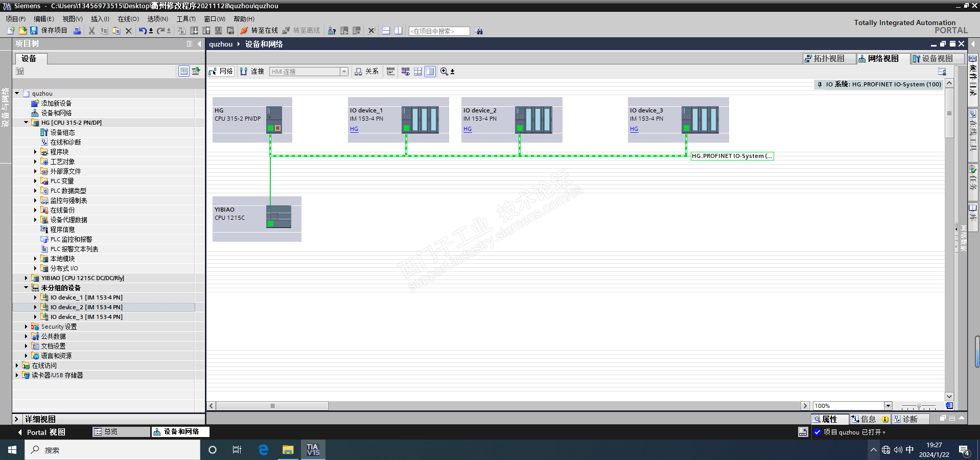Click the HG CPU 315-2 device image

tap(274, 120)
